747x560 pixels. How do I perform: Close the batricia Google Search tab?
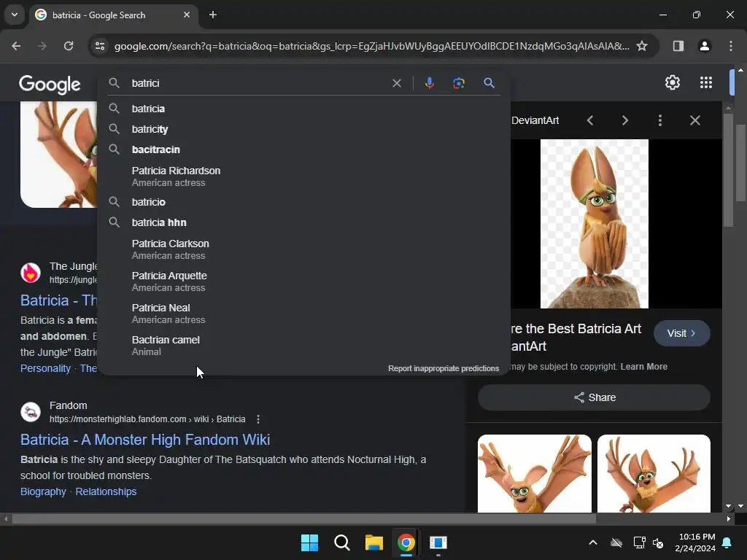[187, 15]
